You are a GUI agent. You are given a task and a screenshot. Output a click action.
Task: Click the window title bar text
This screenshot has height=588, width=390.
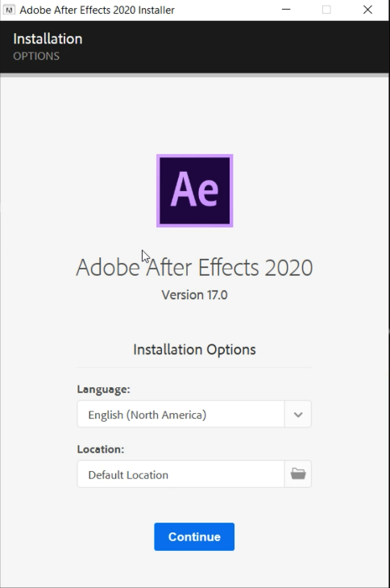click(97, 10)
